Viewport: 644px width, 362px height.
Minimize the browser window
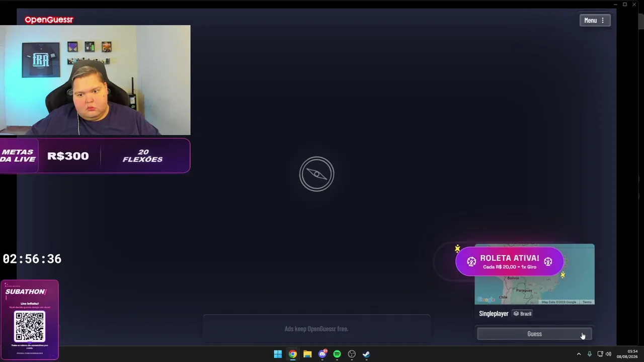(x=615, y=4)
